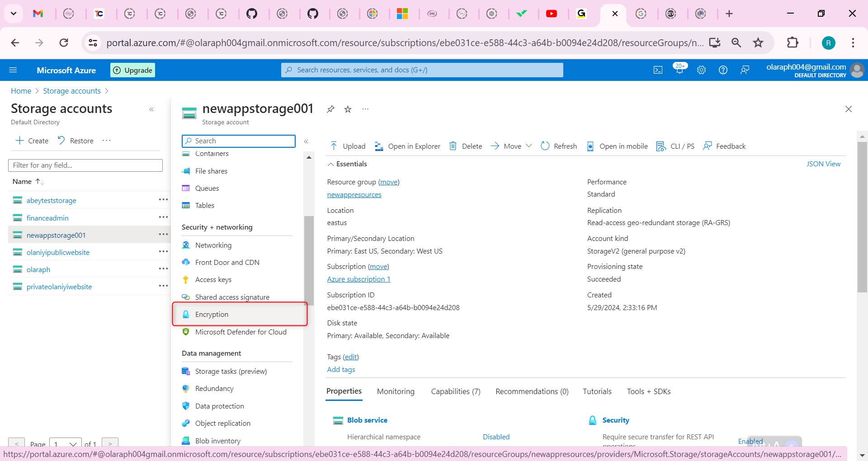Click Open in mobile

pyautogui.click(x=617, y=146)
